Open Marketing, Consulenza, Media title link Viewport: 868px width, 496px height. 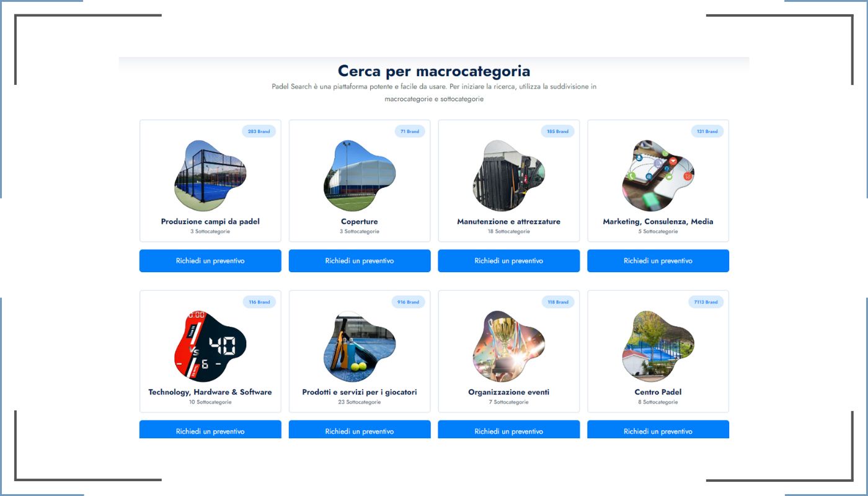(658, 221)
